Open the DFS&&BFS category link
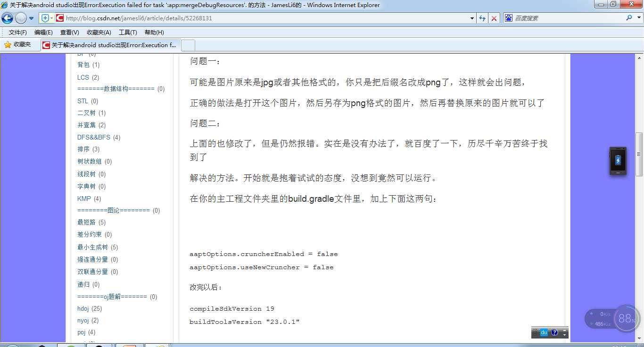This screenshot has width=644, height=347. pos(94,137)
